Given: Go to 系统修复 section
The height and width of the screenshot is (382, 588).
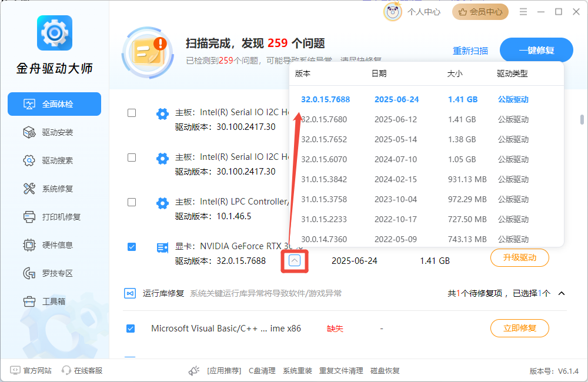Looking at the screenshot, I should coord(54,189).
